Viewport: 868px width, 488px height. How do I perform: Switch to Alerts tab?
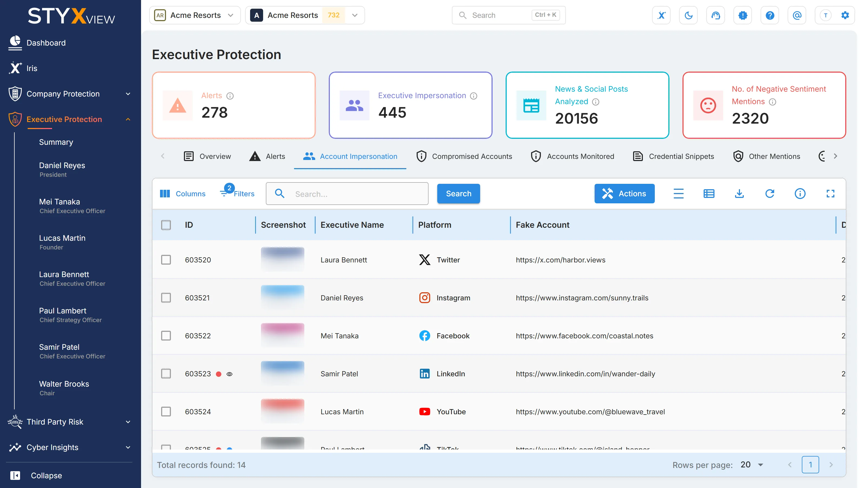click(x=267, y=156)
